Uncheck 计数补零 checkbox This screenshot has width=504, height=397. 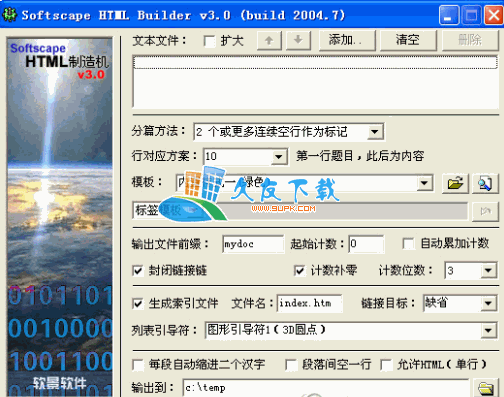pos(299,270)
